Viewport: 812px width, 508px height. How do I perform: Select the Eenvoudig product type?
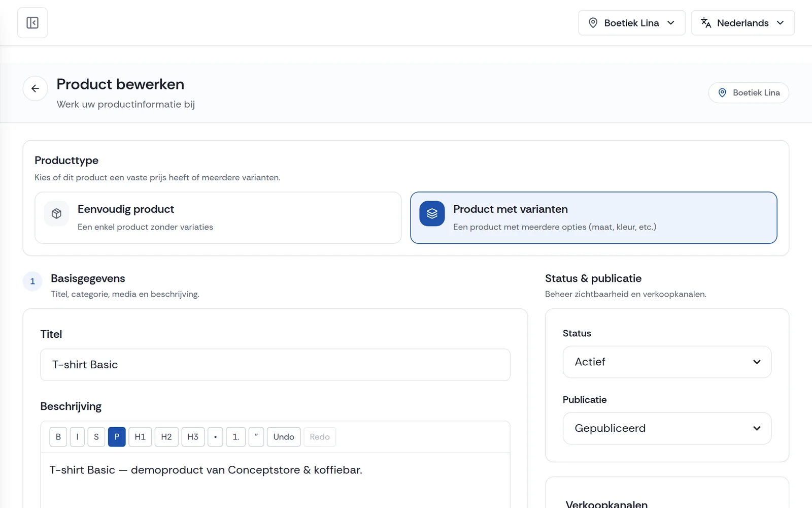pos(218,217)
